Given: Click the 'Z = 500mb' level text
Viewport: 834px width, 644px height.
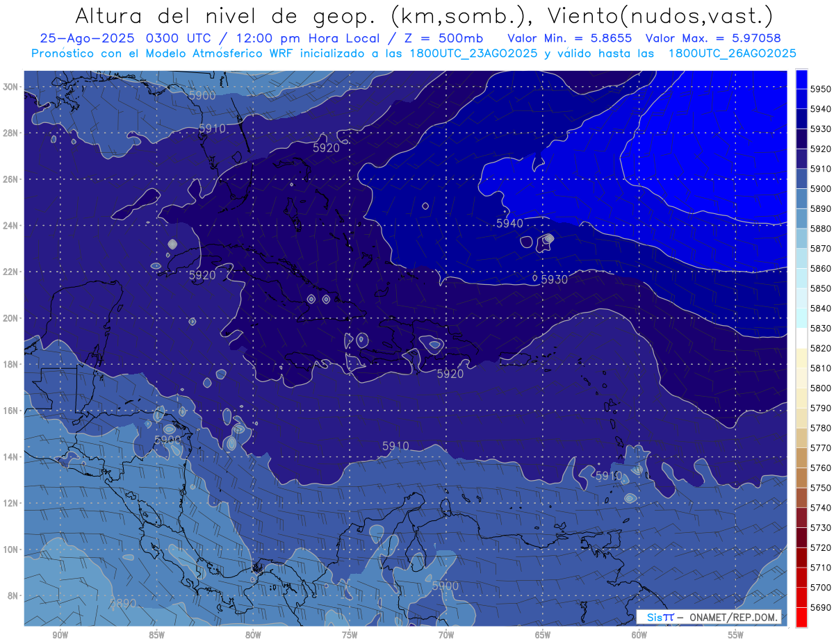Looking at the screenshot, I should [445, 38].
